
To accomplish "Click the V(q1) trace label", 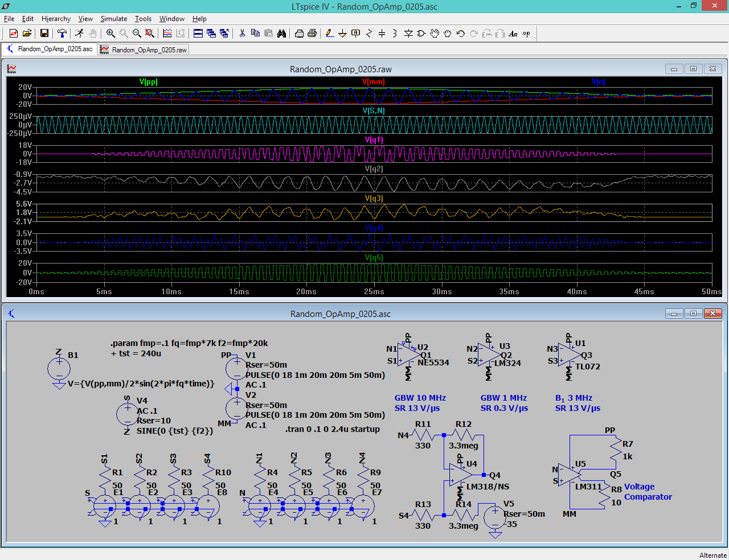I will [374, 140].
